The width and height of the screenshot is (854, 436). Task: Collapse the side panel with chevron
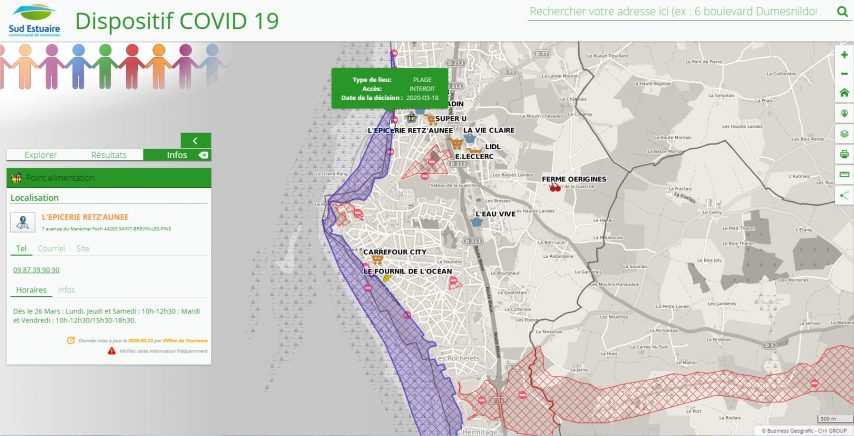[x=196, y=140]
